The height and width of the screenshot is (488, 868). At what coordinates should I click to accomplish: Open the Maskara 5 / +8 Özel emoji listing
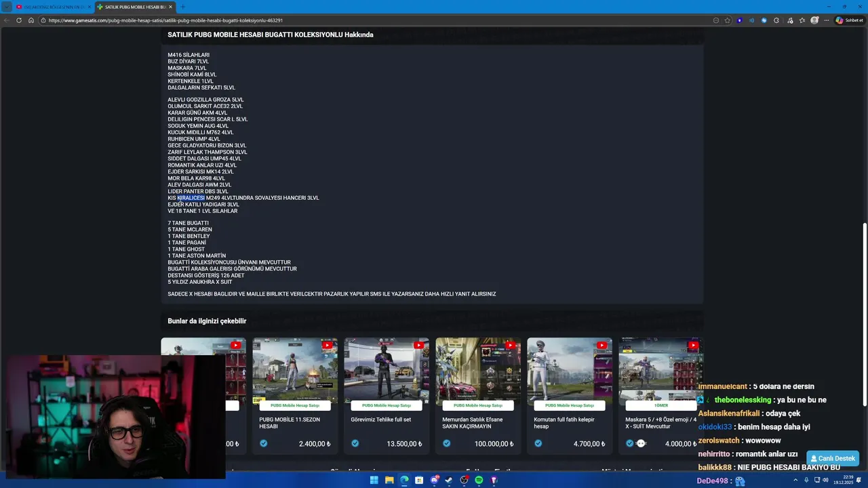(x=660, y=423)
